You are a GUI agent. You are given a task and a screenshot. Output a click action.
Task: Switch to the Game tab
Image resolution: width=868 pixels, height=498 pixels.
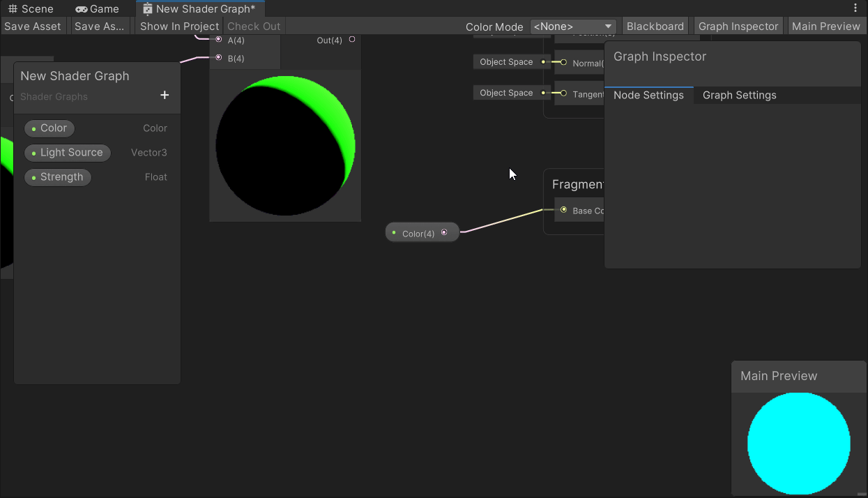pos(97,9)
